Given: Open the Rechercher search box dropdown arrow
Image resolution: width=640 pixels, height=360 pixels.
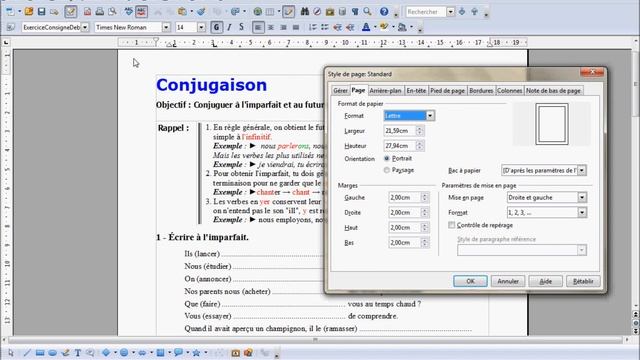Looking at the screenshot, I should (x=450, y=12).
